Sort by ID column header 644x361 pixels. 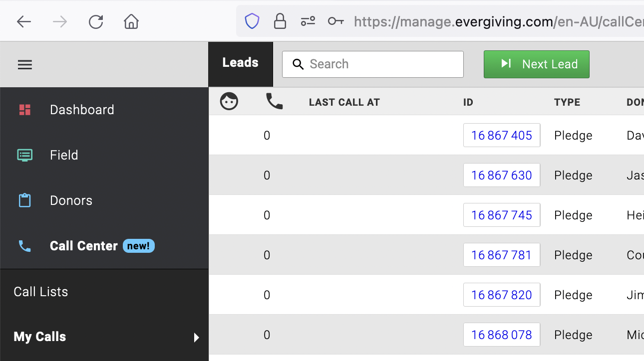click(468, 102)
